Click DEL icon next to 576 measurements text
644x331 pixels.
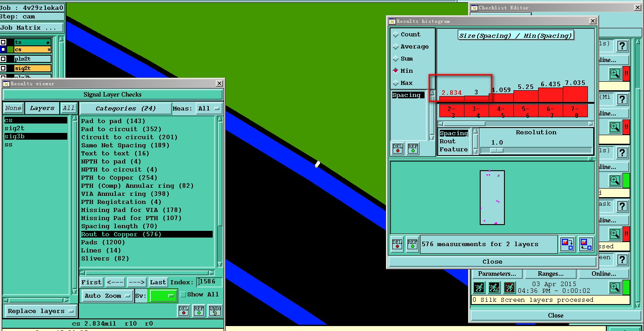click(397, 244)
